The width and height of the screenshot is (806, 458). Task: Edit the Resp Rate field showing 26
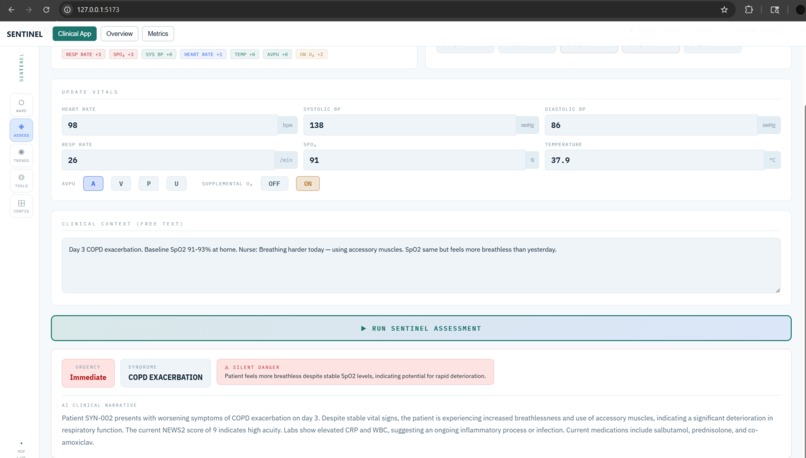[x=168, y=160]
